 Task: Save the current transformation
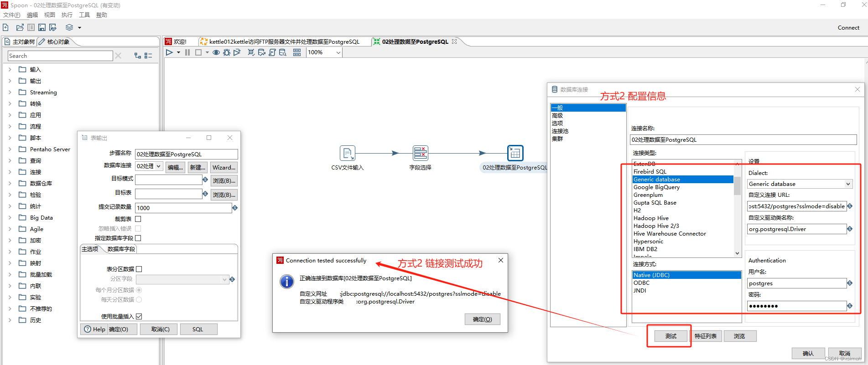pos(42,27)
